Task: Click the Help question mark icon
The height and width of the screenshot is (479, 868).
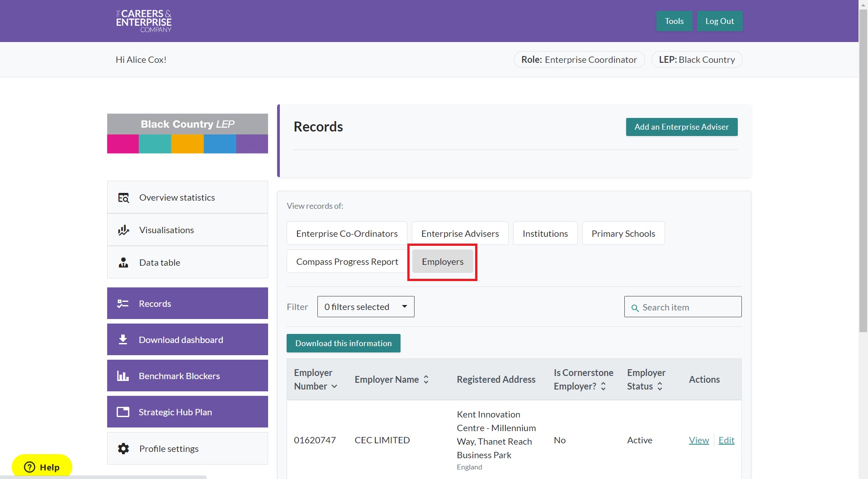Action: click(29, 467)
